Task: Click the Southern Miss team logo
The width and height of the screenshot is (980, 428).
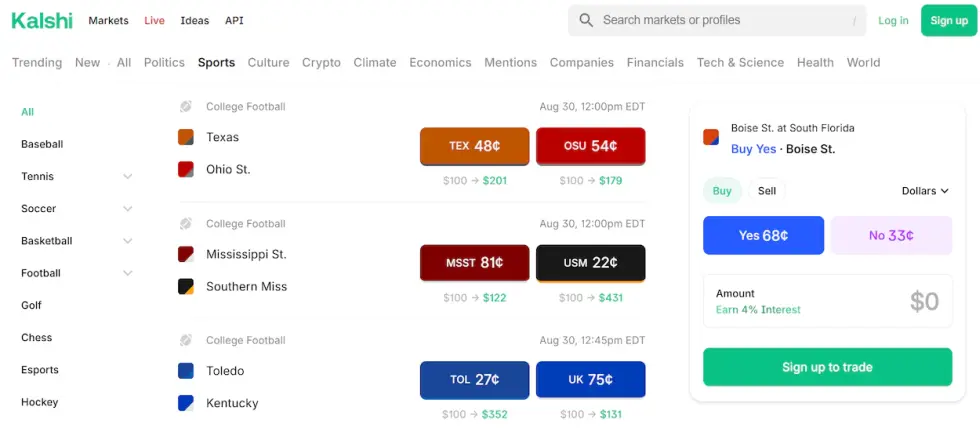Action: 186,286
